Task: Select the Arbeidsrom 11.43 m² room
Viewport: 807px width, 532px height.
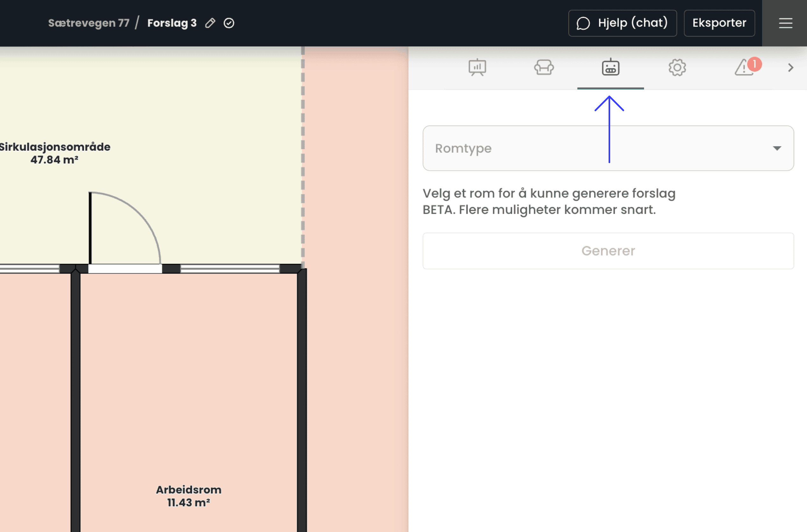Action: click(x=189, y=496)
